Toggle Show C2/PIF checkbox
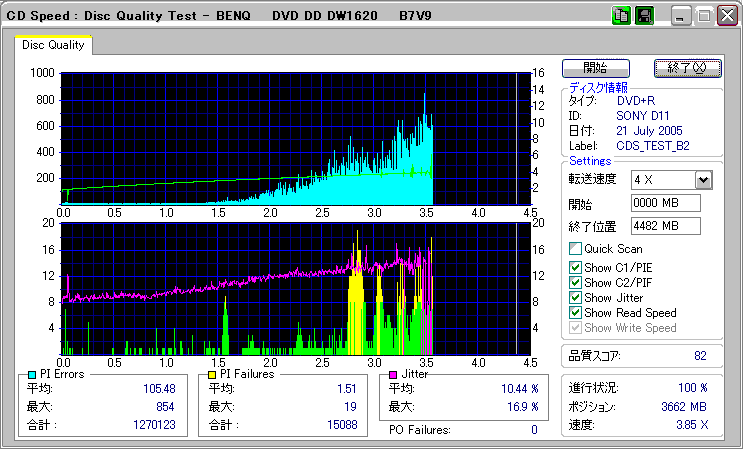 tap(575, 283)
